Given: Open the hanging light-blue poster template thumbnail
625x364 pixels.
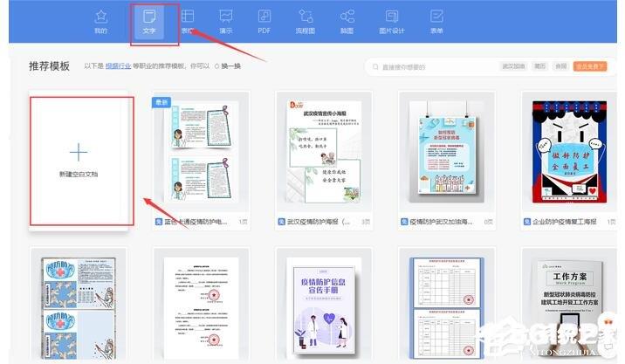Looking at the screenshot, I should click(x=446, y=152).
